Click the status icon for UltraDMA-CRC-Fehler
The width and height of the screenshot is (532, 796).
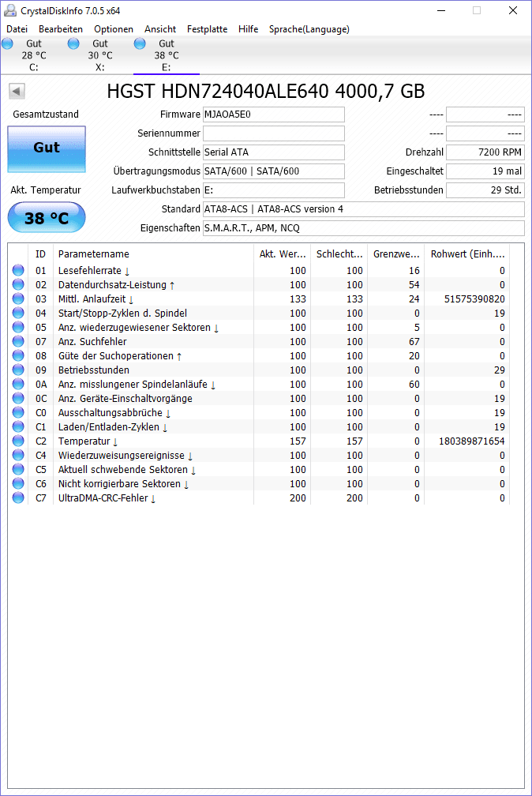coord(18,497)
